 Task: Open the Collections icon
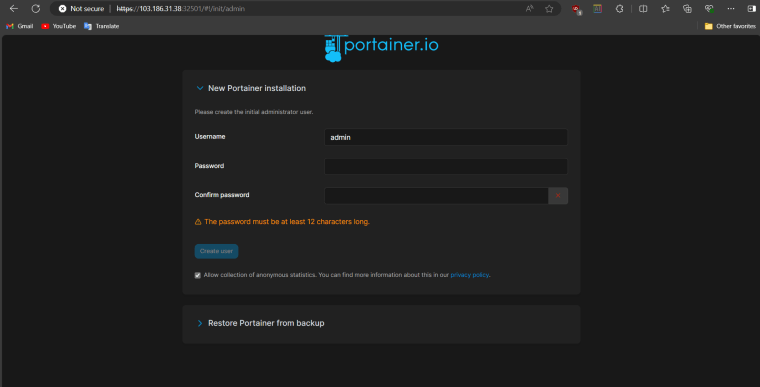(x=687, y=9)
